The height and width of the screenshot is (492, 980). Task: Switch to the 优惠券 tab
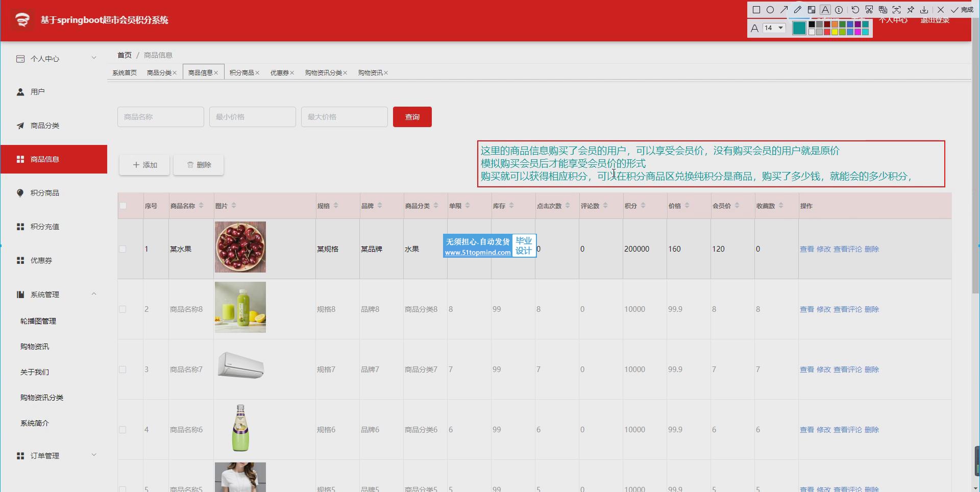pyautogui.click(x=280, y=73)
